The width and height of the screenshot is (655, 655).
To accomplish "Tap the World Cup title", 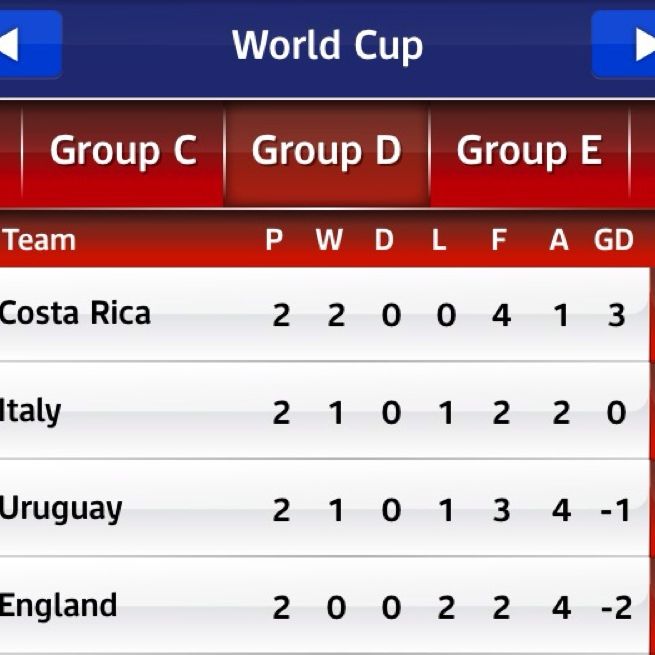I will point(327,45).
